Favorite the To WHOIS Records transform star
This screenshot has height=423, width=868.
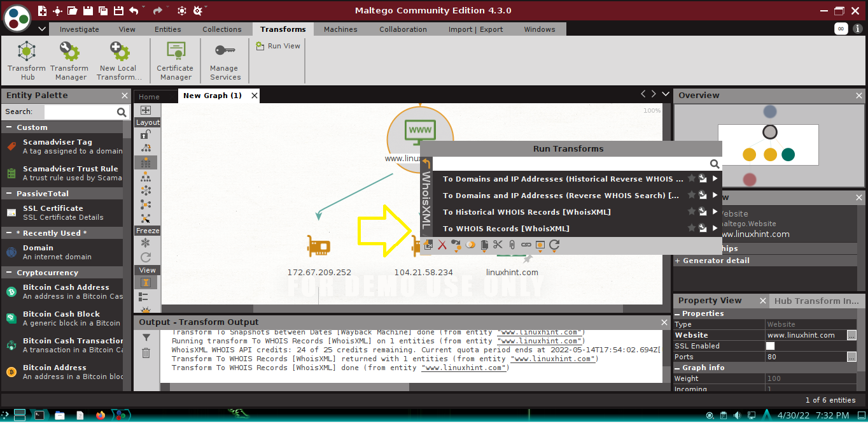pyautogui.click(x=691, y=228)
